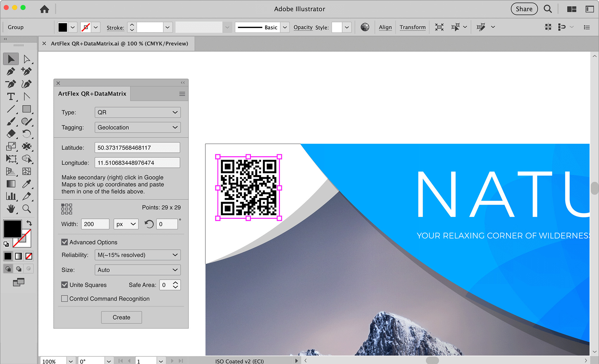Toggle the Advanced Options checkbox

64,242
